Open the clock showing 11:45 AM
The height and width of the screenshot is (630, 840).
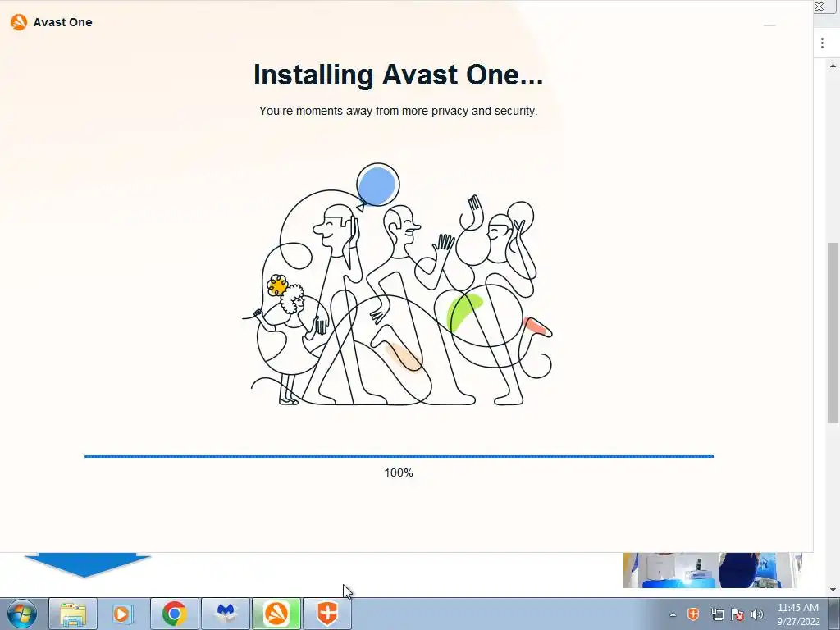[798, 614]
